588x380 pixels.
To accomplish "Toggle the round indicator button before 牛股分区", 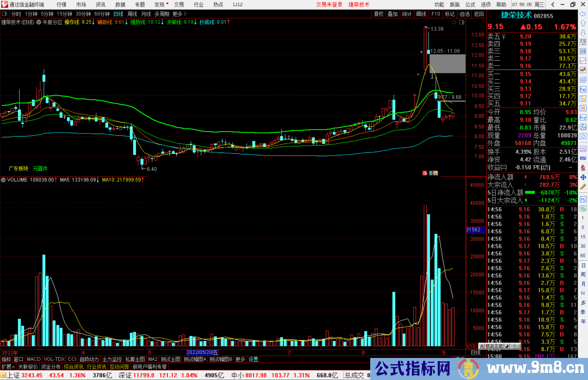I will pos(39,22).
